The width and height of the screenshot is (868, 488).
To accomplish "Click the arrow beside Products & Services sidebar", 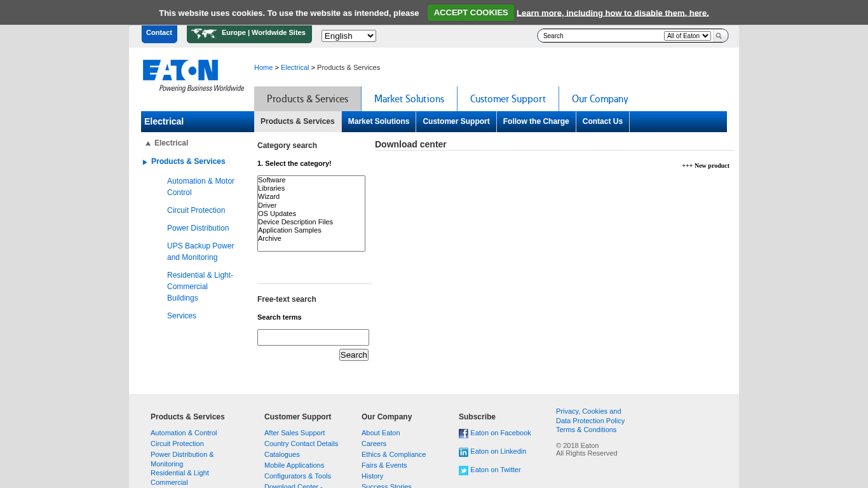I will [x=145, y=162].
